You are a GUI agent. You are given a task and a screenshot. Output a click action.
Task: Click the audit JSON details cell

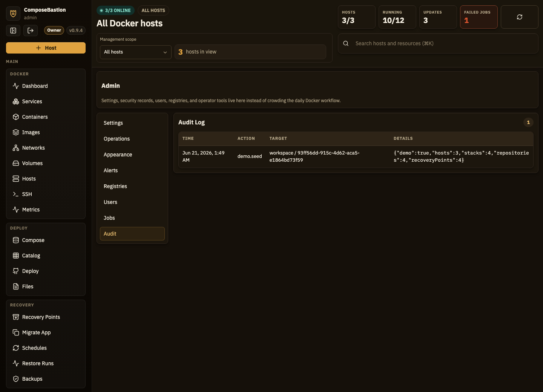[461, 156]
